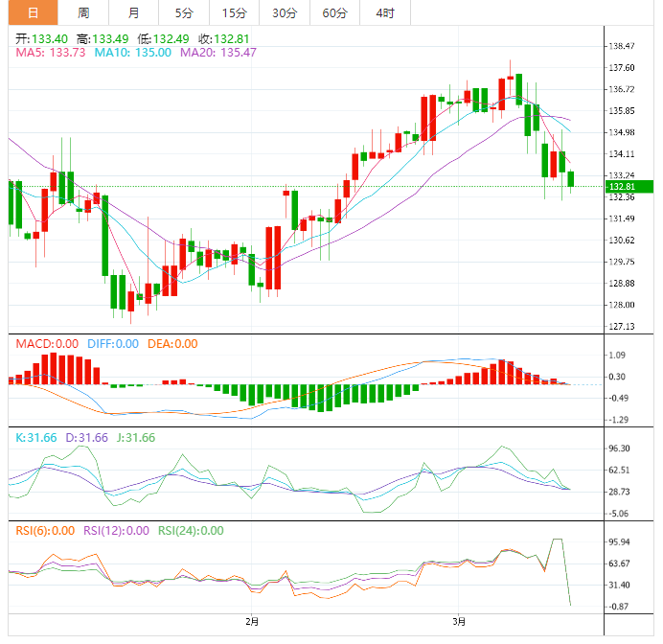Open the 5分 interval tab

184,12
